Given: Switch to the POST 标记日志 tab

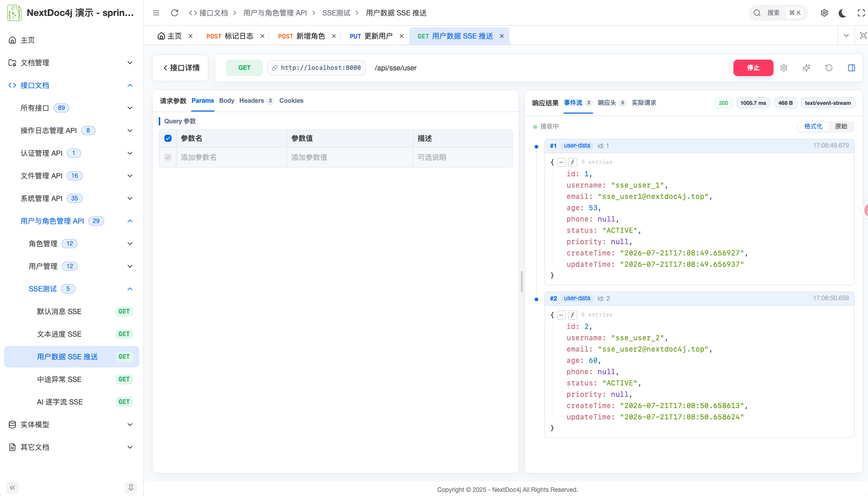Looking at the screenshot, I should coord(230,36).
